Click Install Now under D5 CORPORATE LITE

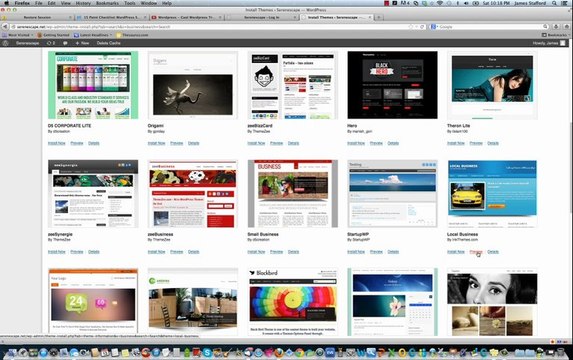tap(57, 143)
